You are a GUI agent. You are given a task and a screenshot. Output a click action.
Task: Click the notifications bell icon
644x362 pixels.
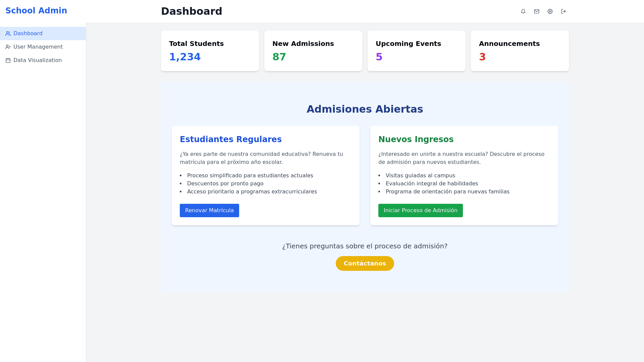click(523, 11)
